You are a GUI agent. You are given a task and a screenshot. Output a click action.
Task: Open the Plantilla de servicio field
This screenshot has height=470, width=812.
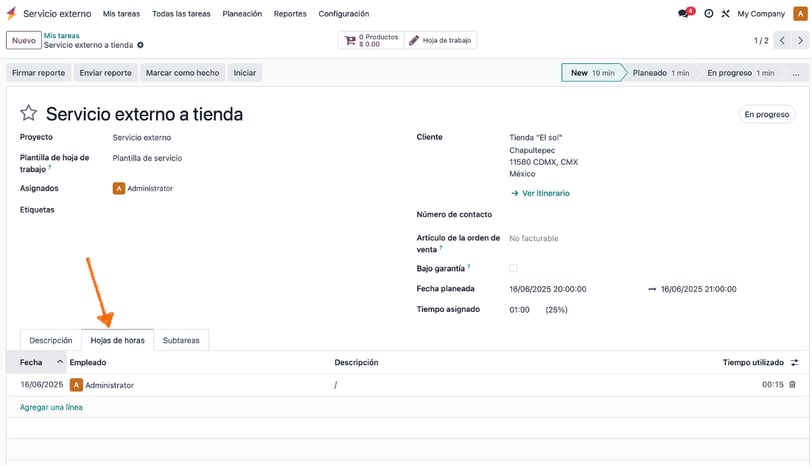[x=147, y=158]
